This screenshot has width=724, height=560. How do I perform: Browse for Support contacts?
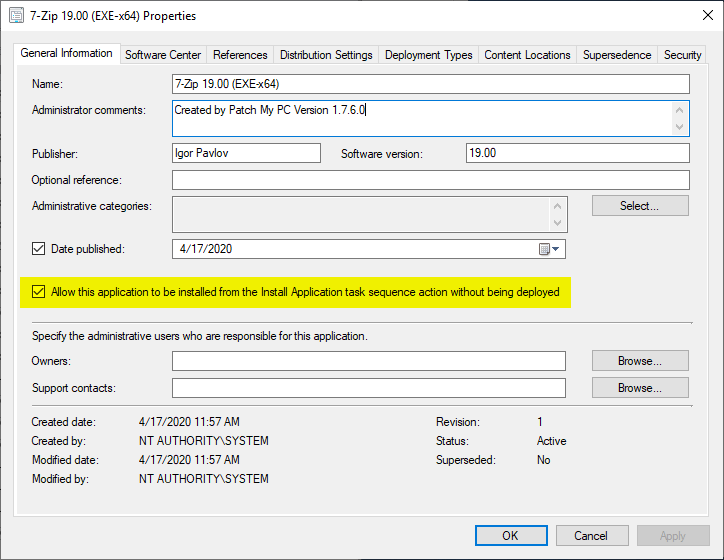640,388
